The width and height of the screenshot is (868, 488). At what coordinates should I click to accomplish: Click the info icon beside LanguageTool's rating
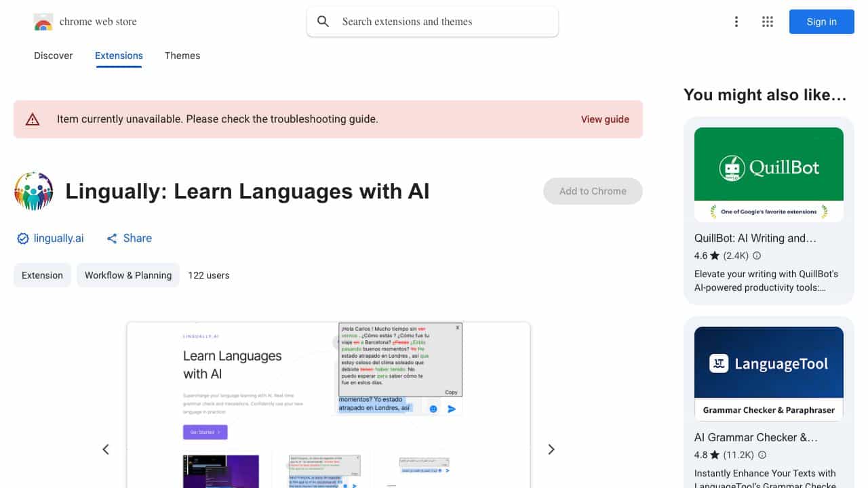point(762,455)
